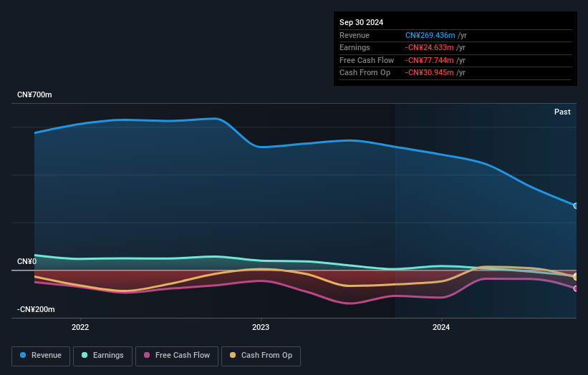Click the pink Free Cash Flow legend dot
The height and width of the screenshot is (375, 588).
point(147,355)
